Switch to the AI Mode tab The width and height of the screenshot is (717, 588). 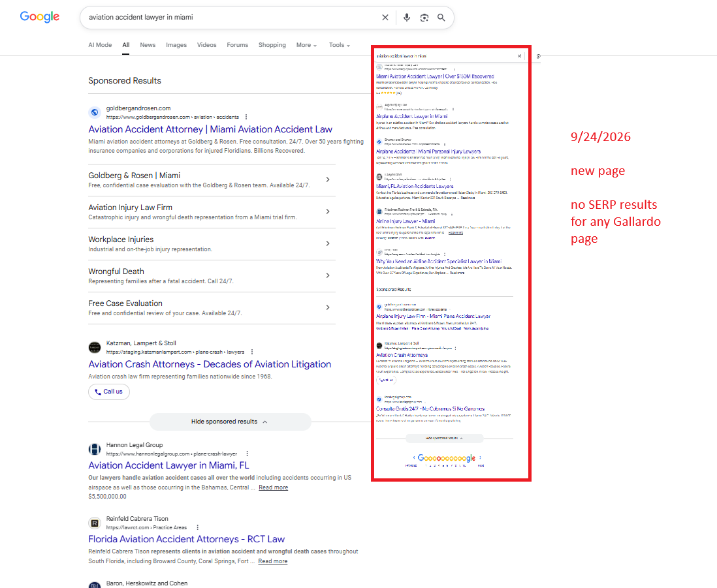tap(100, 45)
